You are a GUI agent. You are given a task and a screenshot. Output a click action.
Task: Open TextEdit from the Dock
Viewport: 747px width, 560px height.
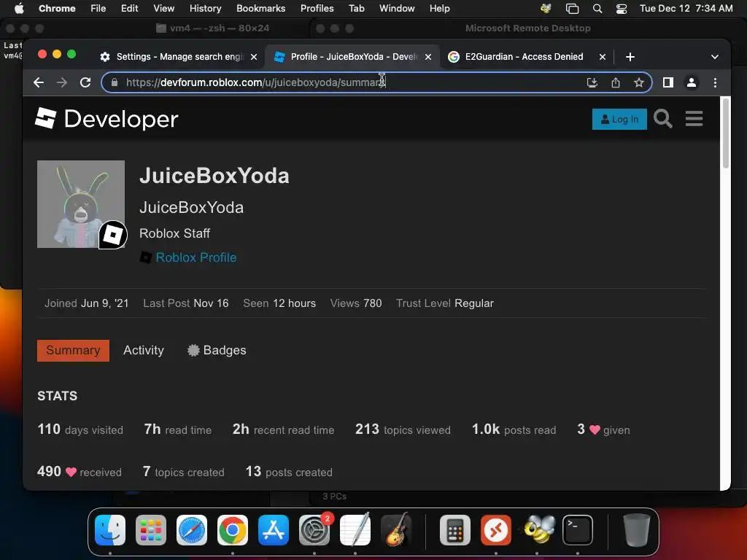[355, 530]
